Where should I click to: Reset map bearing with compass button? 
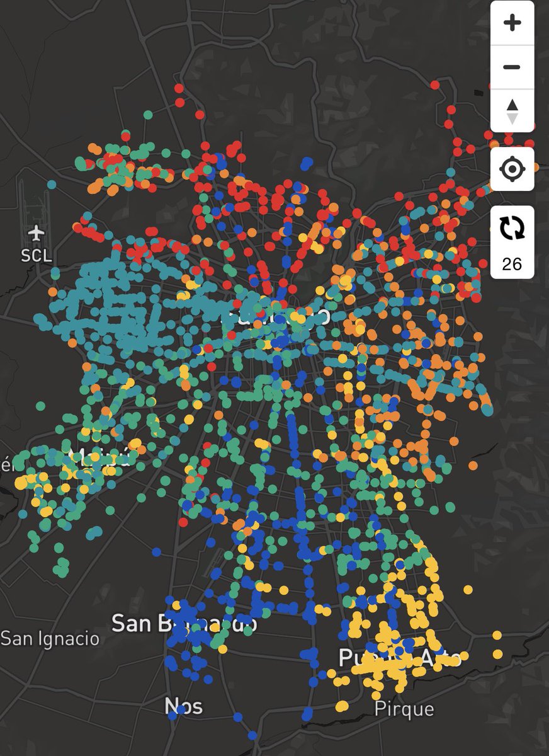click(512, 111)
